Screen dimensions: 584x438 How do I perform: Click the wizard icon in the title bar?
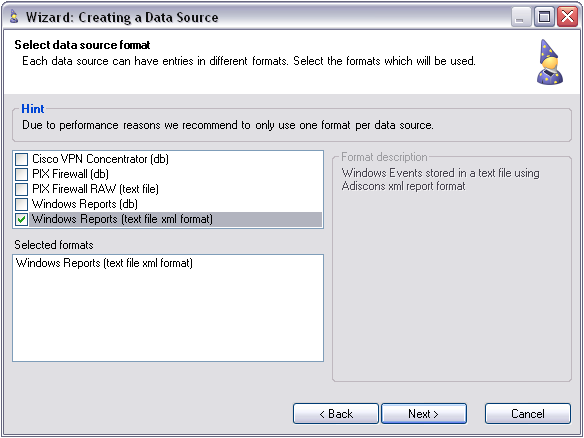tap(14, 17)
